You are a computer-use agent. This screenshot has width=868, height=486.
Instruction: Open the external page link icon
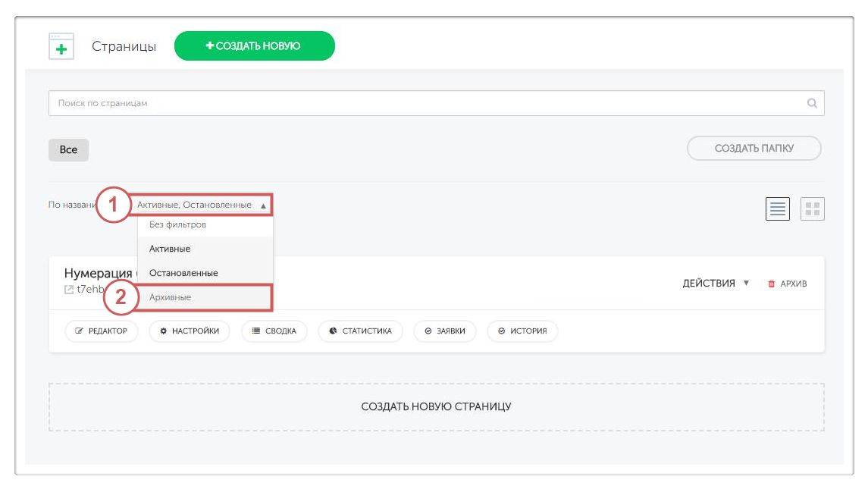[x=69, y=290]
